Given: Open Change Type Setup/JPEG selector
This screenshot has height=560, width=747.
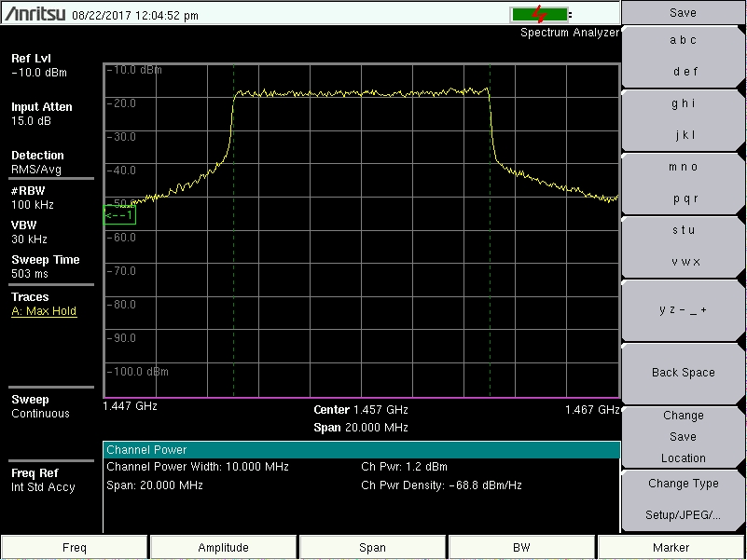Looking at the screenshot, I should pos(683,499).
